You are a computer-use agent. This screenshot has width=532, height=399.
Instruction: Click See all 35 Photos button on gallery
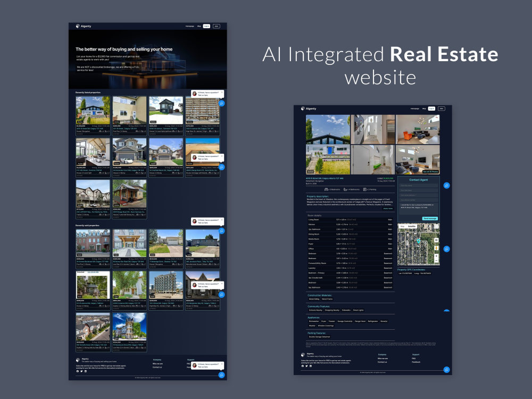(430, 172)
